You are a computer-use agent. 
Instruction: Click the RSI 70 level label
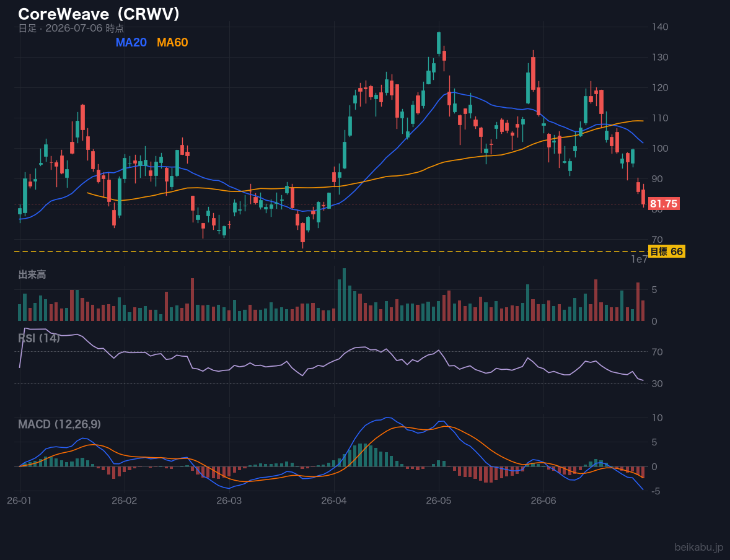coord(657,352)
